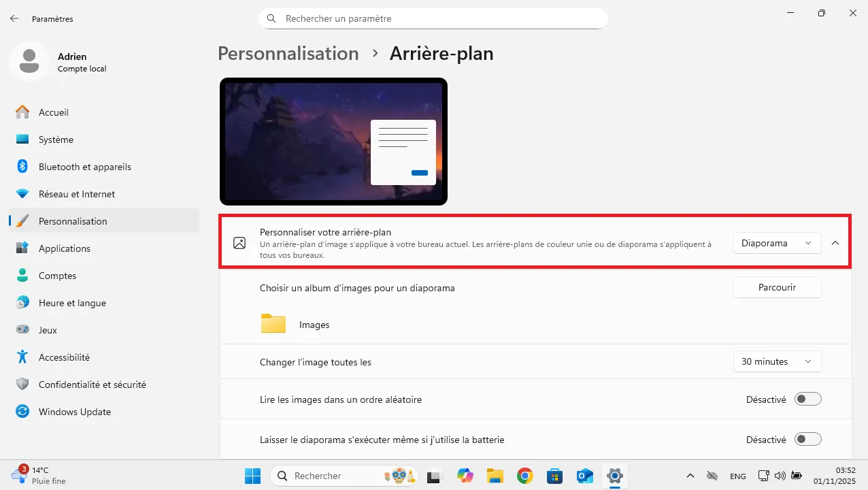Enable random order for slideshow images
Image resolution: width=868 pixels, height=490 pixels.
[807, 399]
